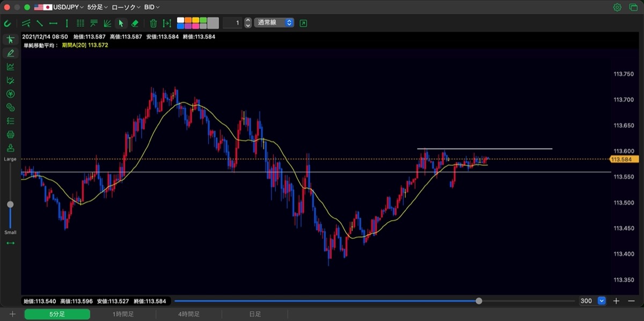
Task: Activate the arrow pointer tool
Action: pyautogui.click(x=121, y=23)
